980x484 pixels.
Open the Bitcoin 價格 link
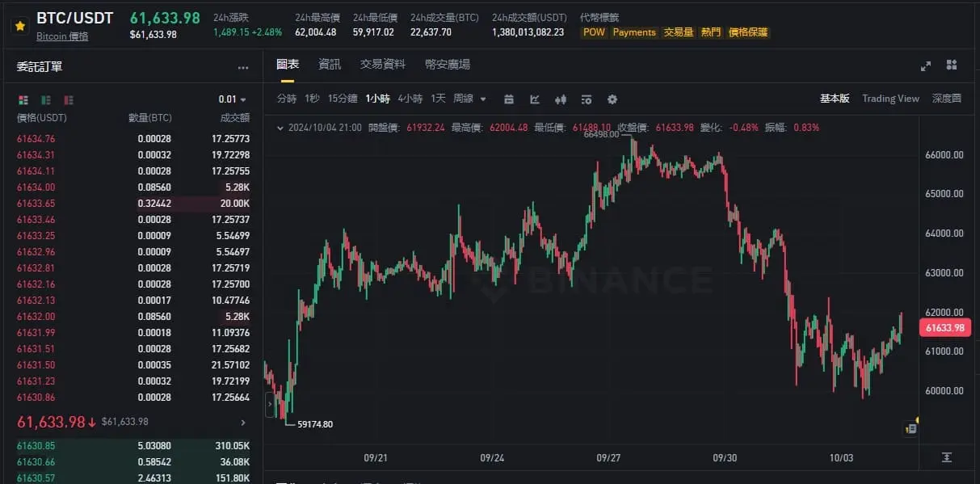click(62, 36)
